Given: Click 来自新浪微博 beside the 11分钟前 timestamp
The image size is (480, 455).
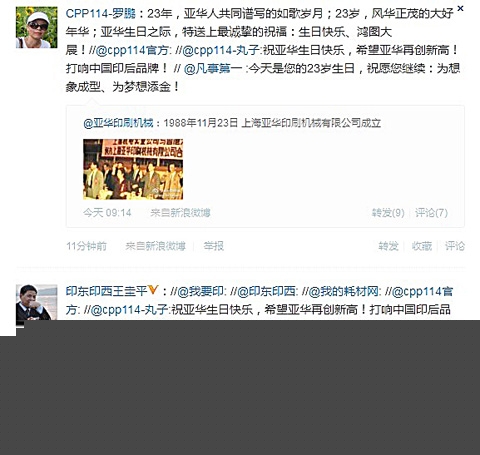Looking at the screenshot, I should tap(155, 246).
